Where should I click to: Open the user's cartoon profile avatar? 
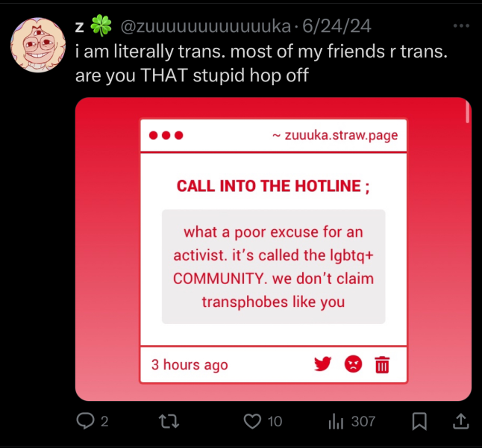[x=38, y=45]
